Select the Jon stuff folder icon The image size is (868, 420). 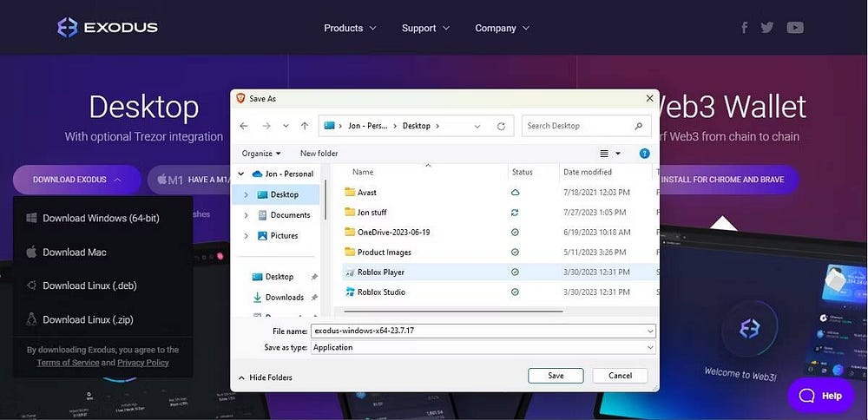(349, 212)
